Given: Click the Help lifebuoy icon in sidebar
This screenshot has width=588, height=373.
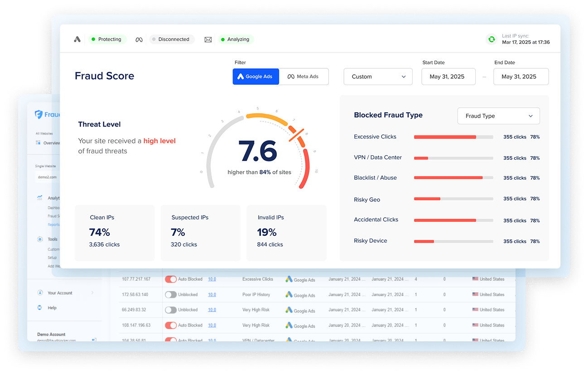Looking at the screenshot, I should coord(40,308).
